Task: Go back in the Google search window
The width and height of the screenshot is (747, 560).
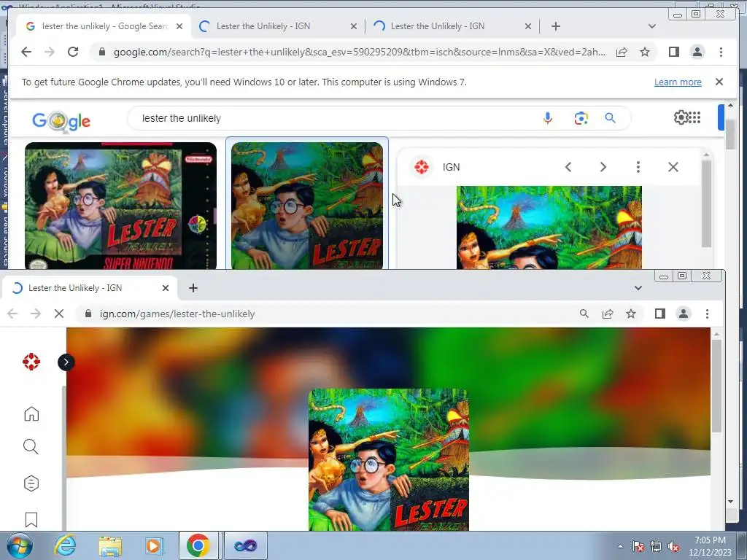Action: pyautogui.click(x=26, y=52)
